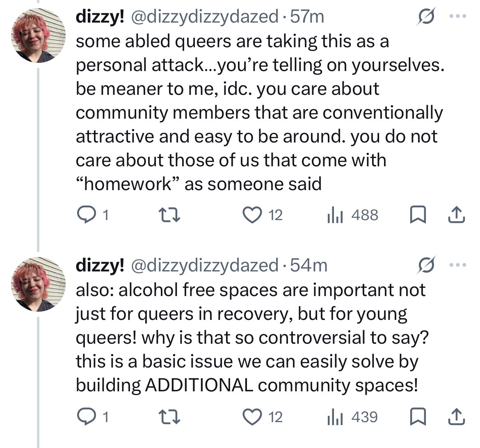Open @dizzydizzydazed handle on first tweet

click(x=205, y=16)
